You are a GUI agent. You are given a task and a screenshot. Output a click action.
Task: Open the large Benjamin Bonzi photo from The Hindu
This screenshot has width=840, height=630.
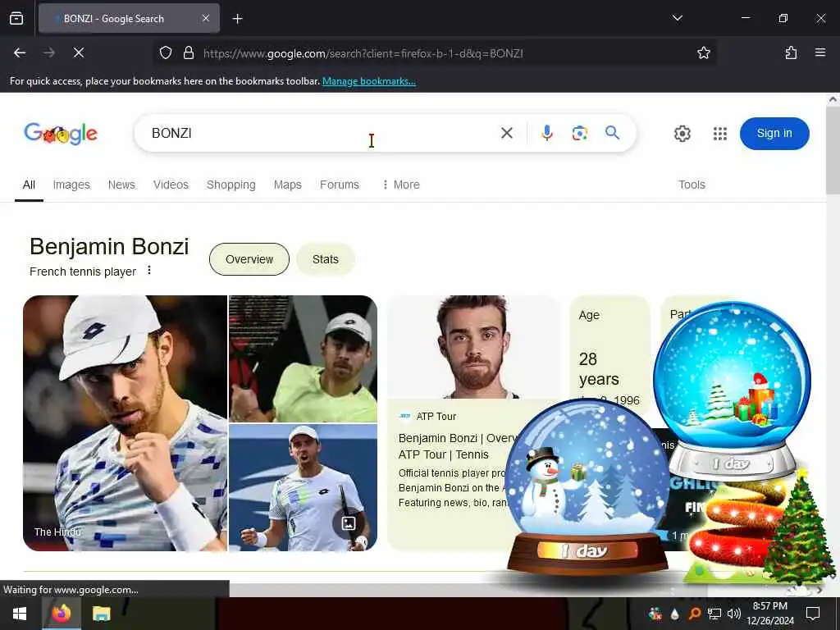click(x=125, y=423)
